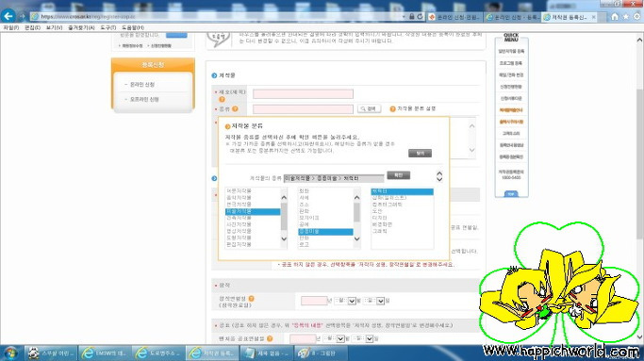Select 캐릭터 in the third category list
Viewport: 644px width, 361px height.
[x=402, y=191]
